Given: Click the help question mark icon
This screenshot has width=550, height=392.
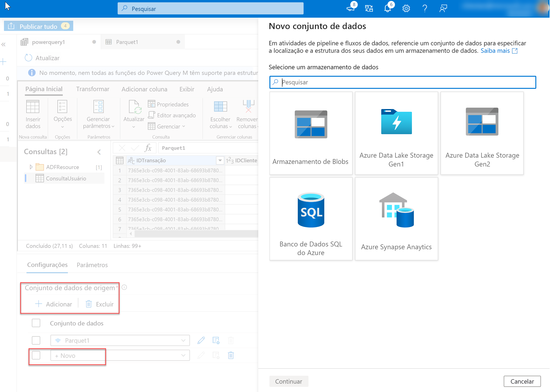Looking at the screenshot, I should point(424,9).
